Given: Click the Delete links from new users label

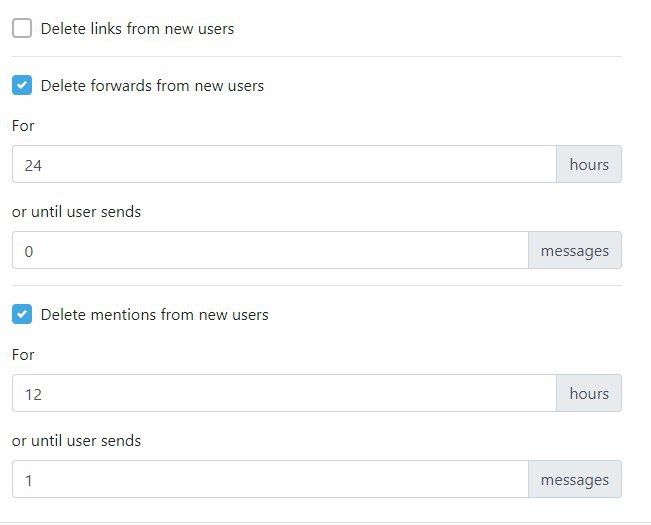Looking at the screenshot, I should [137, 29].
